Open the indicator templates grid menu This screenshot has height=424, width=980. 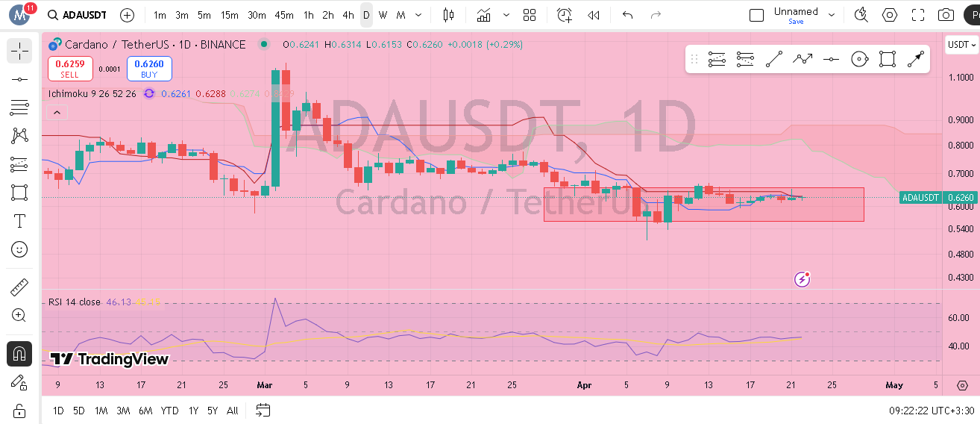(x=530, y=15)
